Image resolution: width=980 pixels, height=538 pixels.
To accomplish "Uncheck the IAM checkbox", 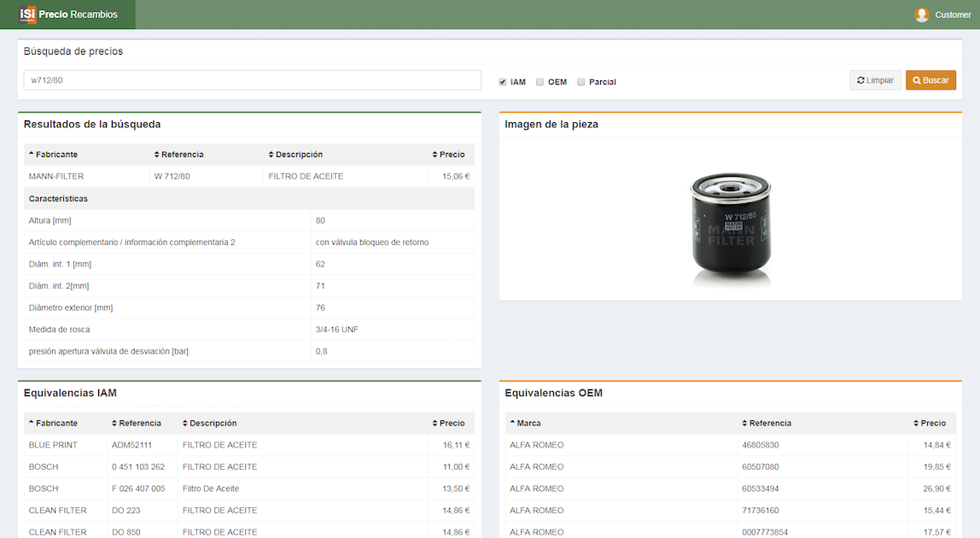I will click(x=503, y=82).
